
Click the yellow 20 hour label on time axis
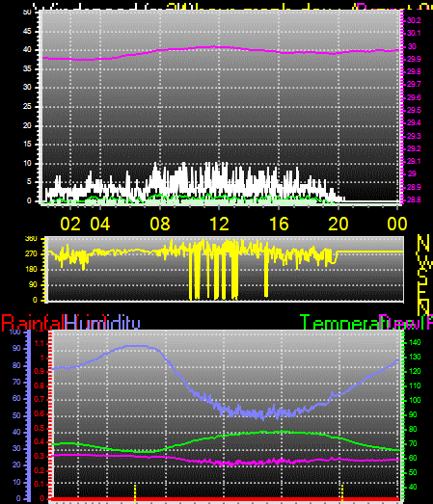coord(338,224)
